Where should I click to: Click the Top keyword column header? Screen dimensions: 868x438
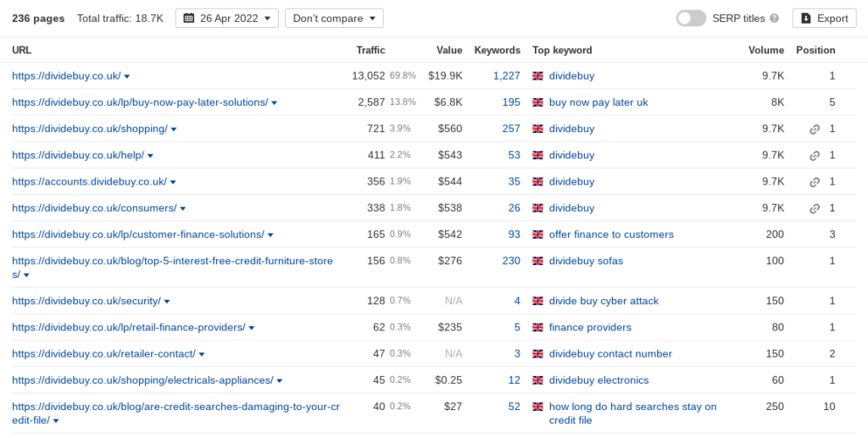click(562, 50)
